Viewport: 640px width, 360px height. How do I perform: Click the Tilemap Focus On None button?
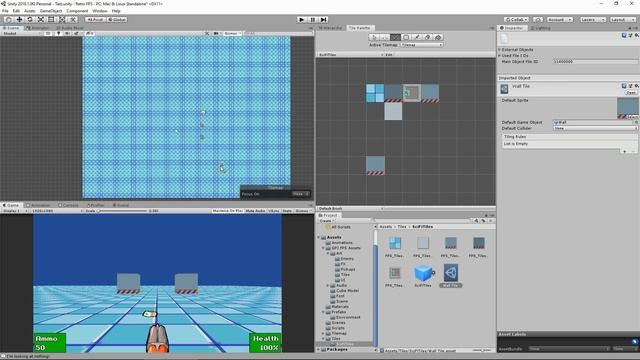(x=301, y=194)
